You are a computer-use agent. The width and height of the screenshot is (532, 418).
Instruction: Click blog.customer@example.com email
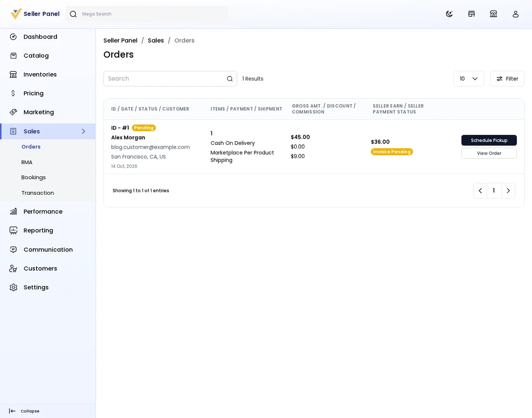click(150, 147)
